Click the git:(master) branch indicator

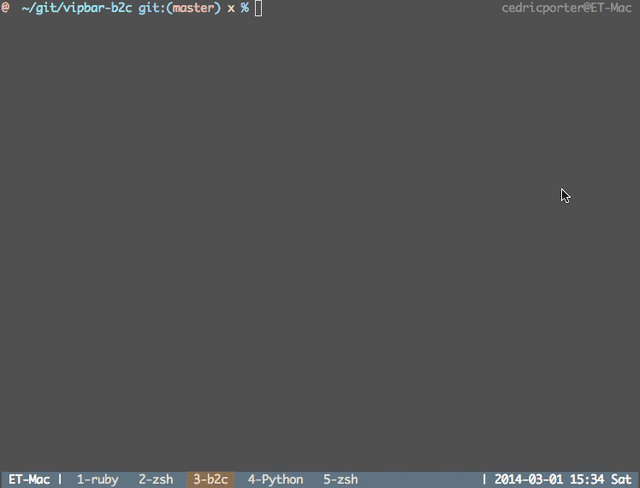[x=180, y=8]
